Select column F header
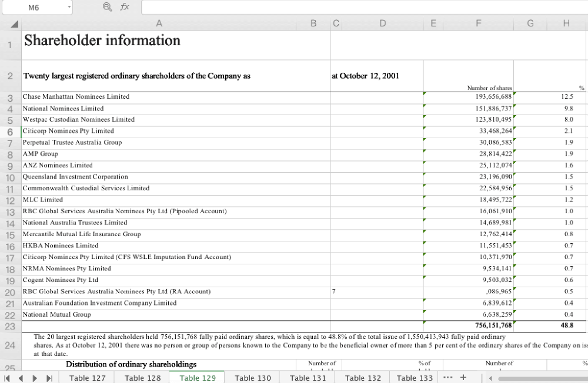This screenshot has width=588, height=383. tap(479, 23)
